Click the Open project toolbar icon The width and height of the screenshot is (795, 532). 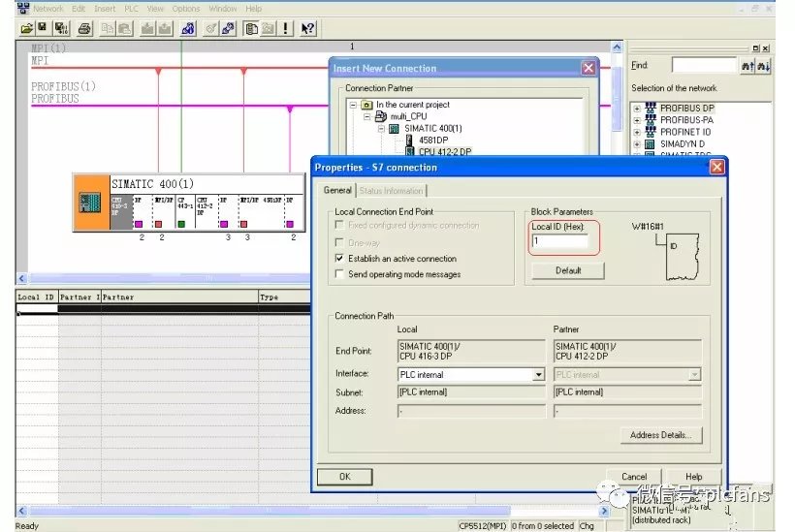tap(27, 28)
